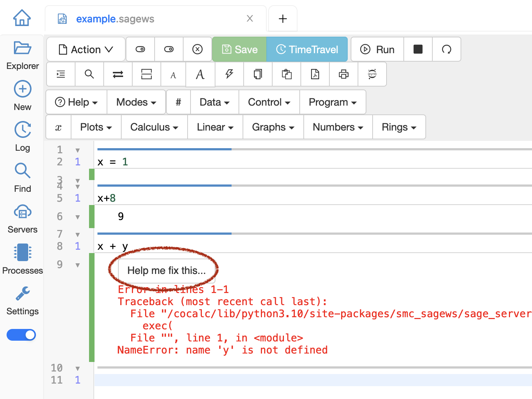
Task: Select the search (magnifier) toolbar icon
Action: (x=89, y=74)
